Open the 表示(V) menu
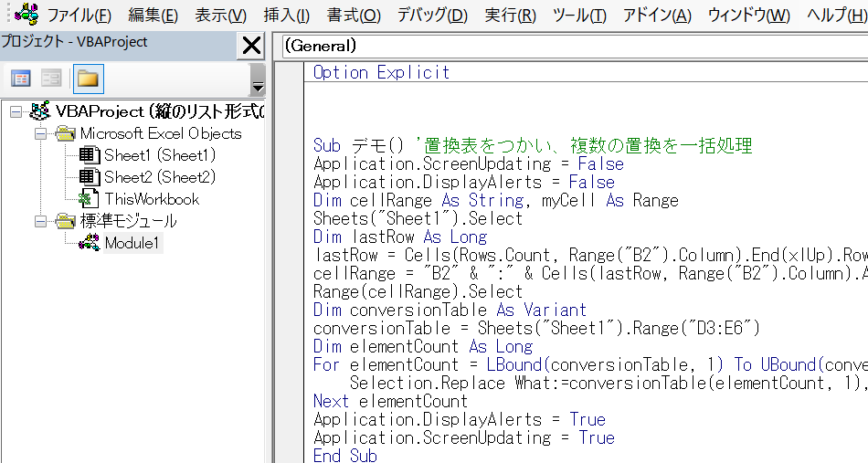Screen dimensions: 868x463 click(220, 15)
